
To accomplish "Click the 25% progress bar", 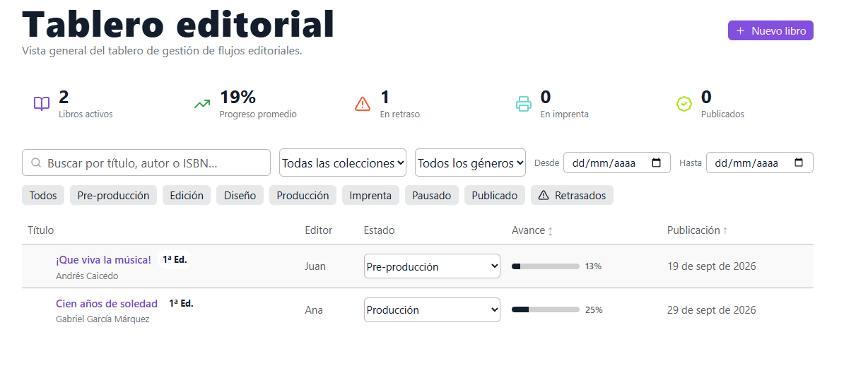I will [546, 309].
